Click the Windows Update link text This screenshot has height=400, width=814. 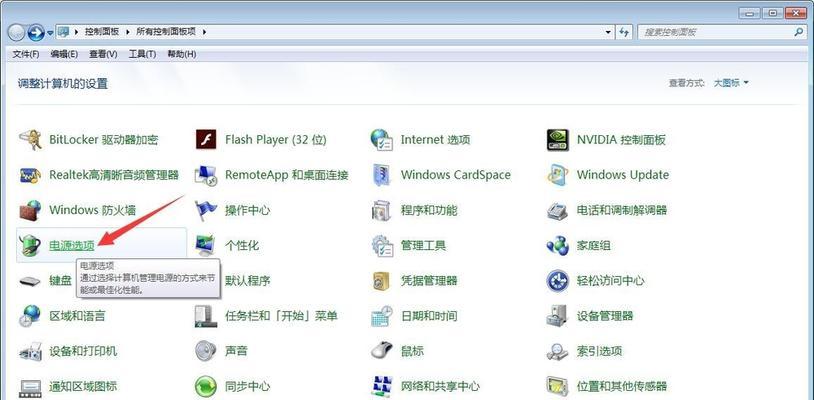[x=622, y=175]
